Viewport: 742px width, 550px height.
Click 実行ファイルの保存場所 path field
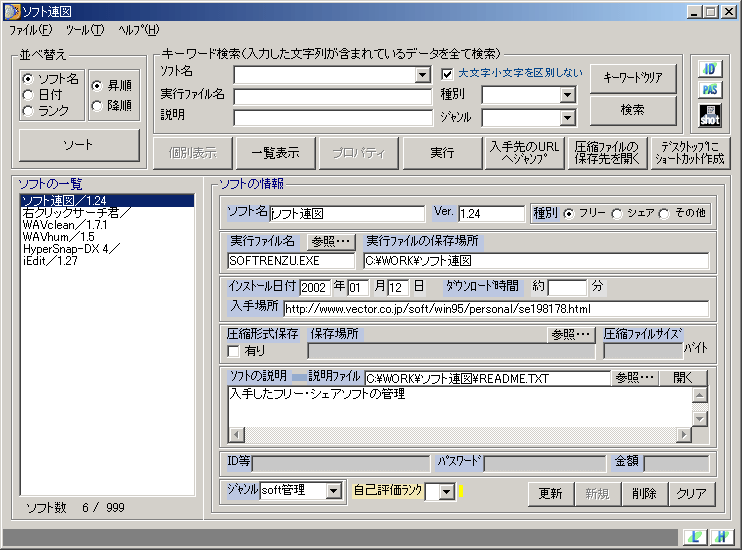536,261
